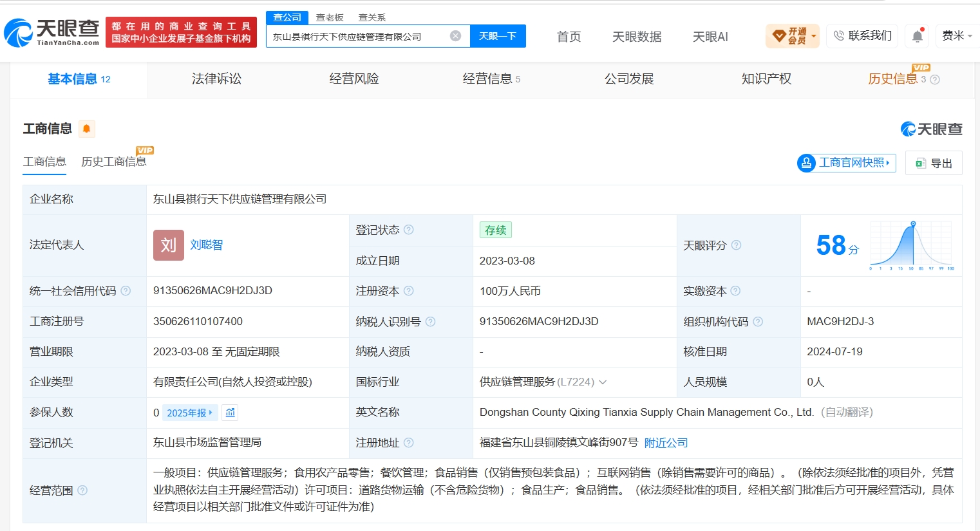
Task: Click the red government fund banner
Action: [181, 32]
